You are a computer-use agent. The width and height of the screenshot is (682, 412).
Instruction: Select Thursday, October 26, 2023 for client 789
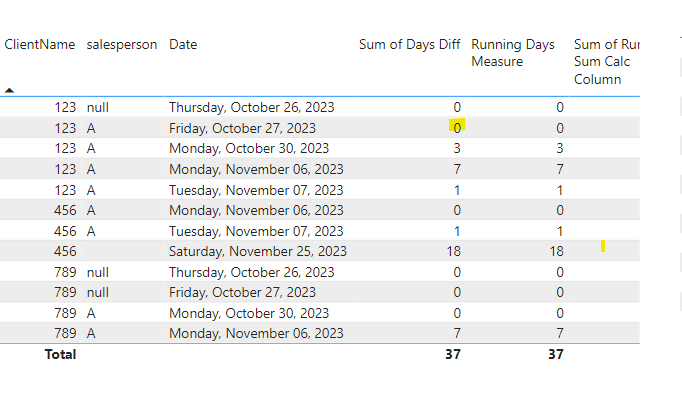click(251, 272)
